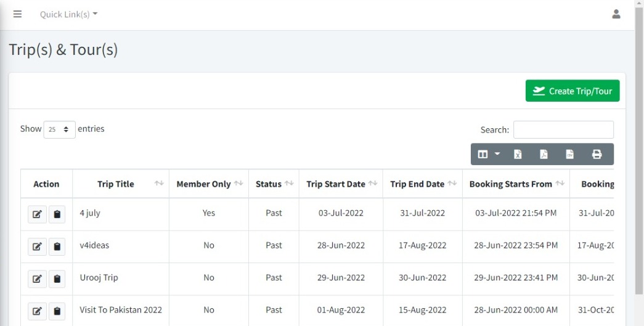
Task: Export table to Excel file
Action: coord(518,154)
